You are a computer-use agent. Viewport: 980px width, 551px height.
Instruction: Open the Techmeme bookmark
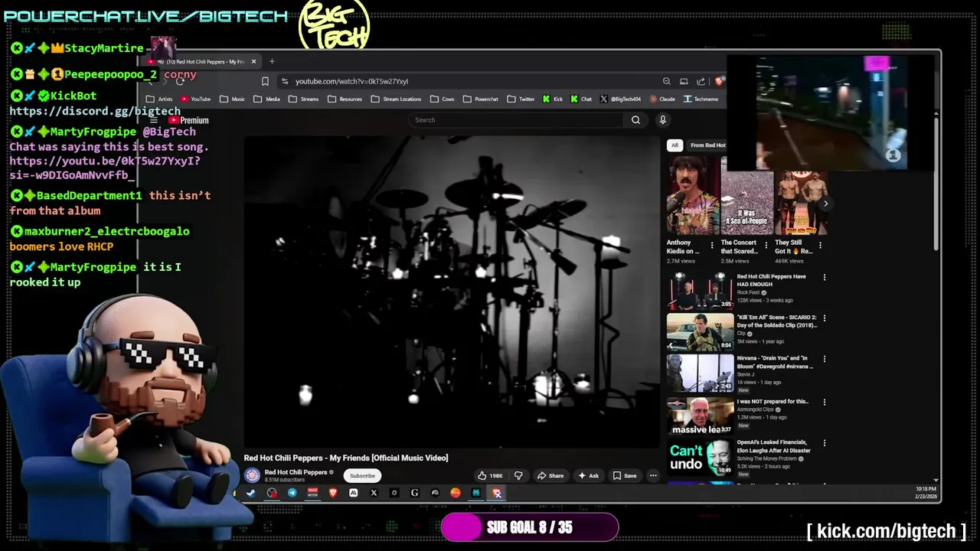point(701,99)
